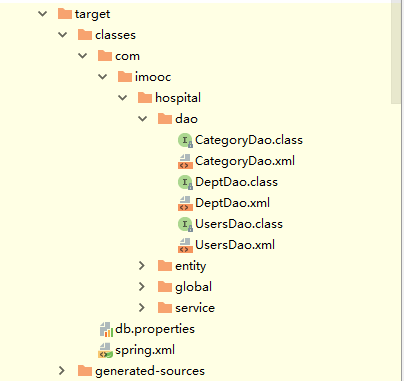The height and width of the screenshot is (381, 404).
Task: Collapse the imooc package arrow
Action: [103, 77]
